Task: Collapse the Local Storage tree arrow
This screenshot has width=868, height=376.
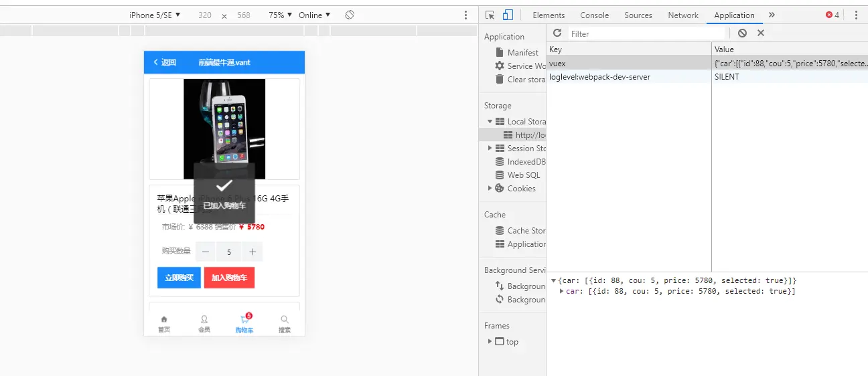Action: coord(490,121)
